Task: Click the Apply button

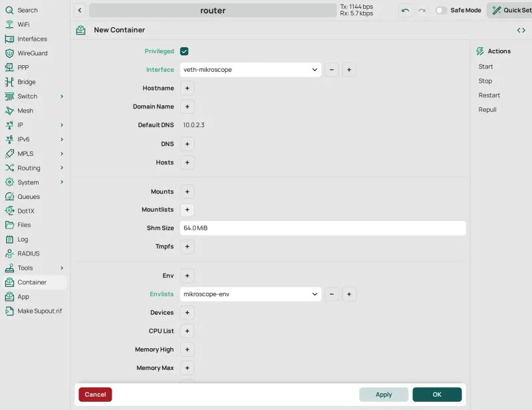Action: (384, 395)
